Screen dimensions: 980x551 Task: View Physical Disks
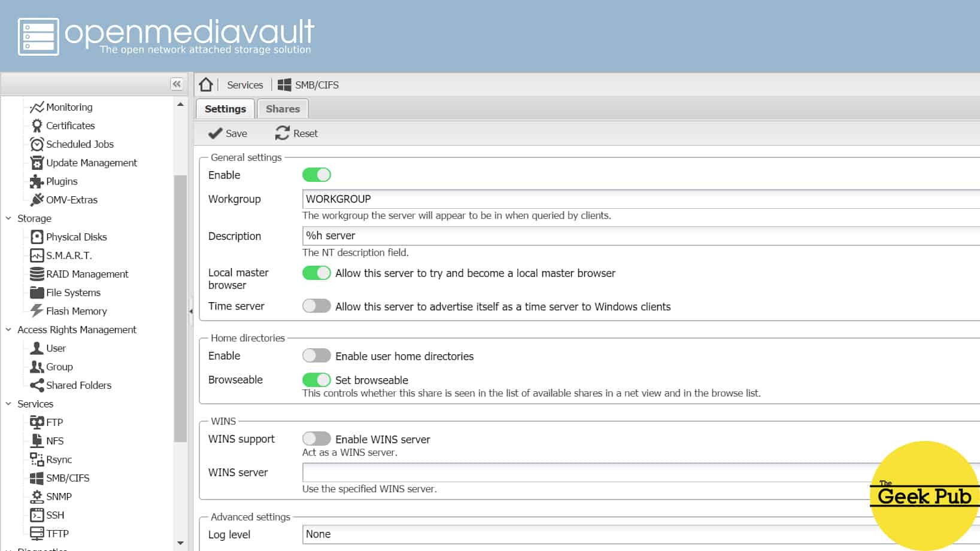[69, 237]
